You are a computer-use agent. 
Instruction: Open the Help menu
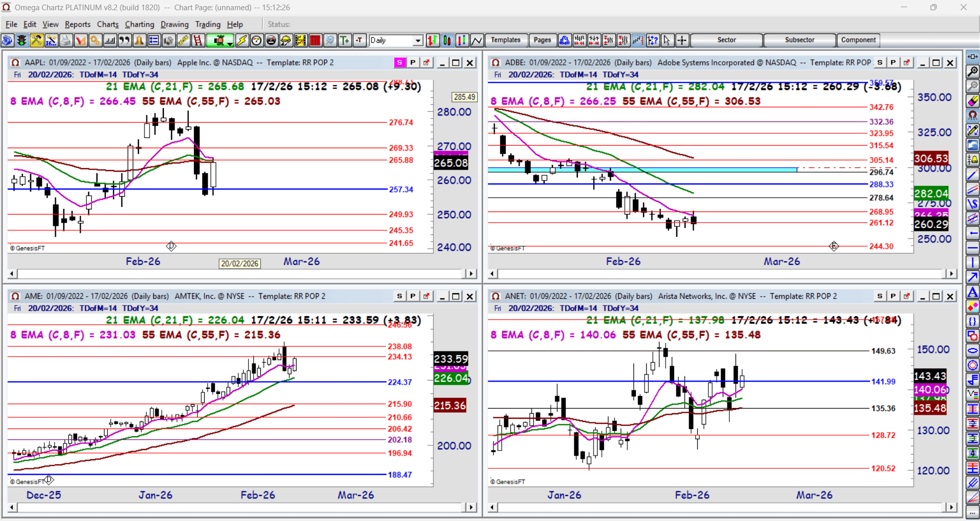(235, 24)
